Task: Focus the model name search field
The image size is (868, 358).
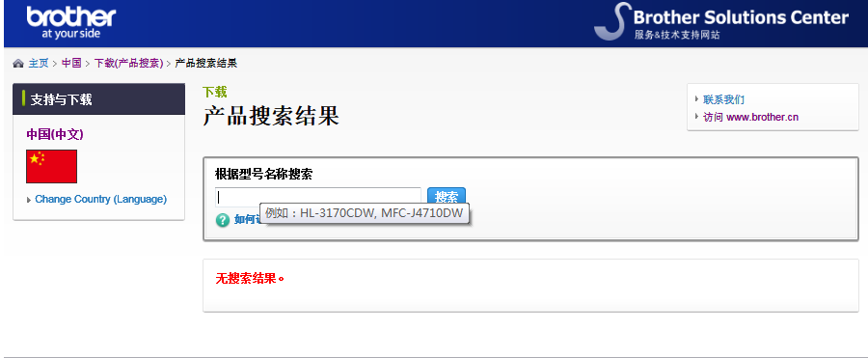Action: pos(318,197)
